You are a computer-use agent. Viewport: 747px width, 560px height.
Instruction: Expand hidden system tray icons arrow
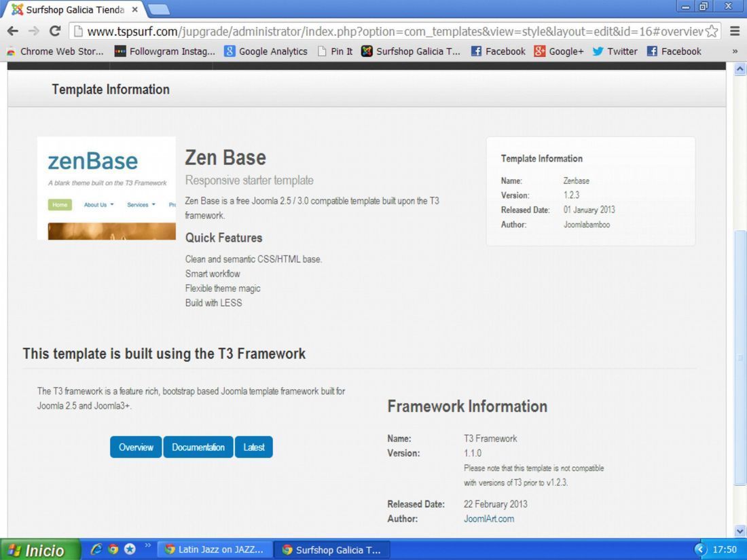click(x=699, y=550)
